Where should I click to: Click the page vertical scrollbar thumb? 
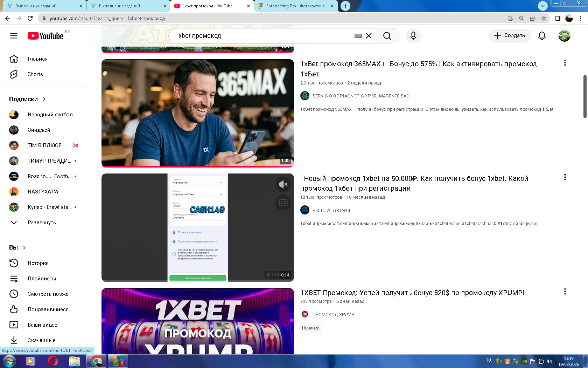point(585,96)
